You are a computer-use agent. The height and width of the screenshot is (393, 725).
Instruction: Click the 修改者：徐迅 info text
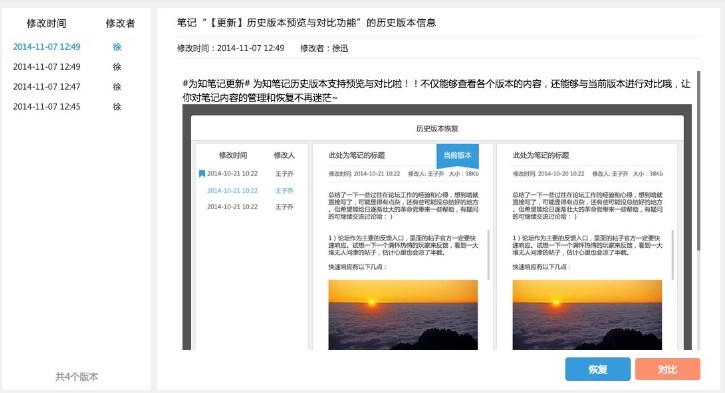point(324,48)
